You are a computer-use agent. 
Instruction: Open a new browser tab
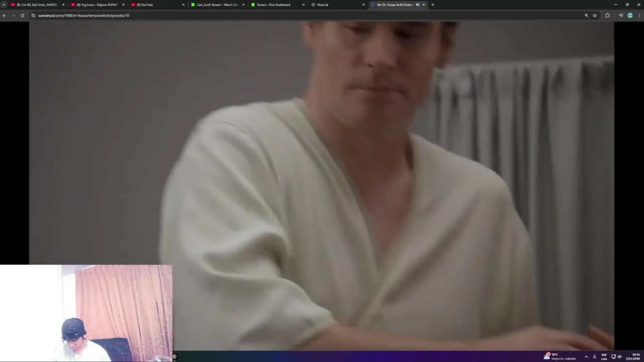432,5
